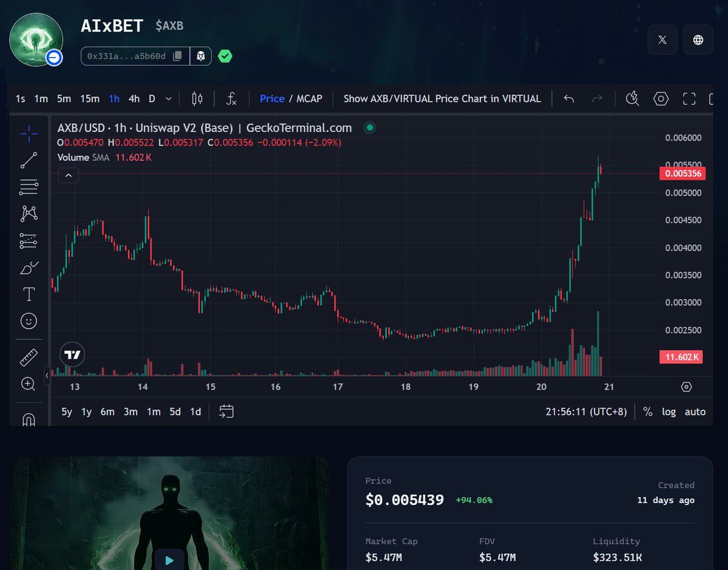Select the ruler measure tool
Image resolution: width=728 pixels, height=570 pixels.
29,358
